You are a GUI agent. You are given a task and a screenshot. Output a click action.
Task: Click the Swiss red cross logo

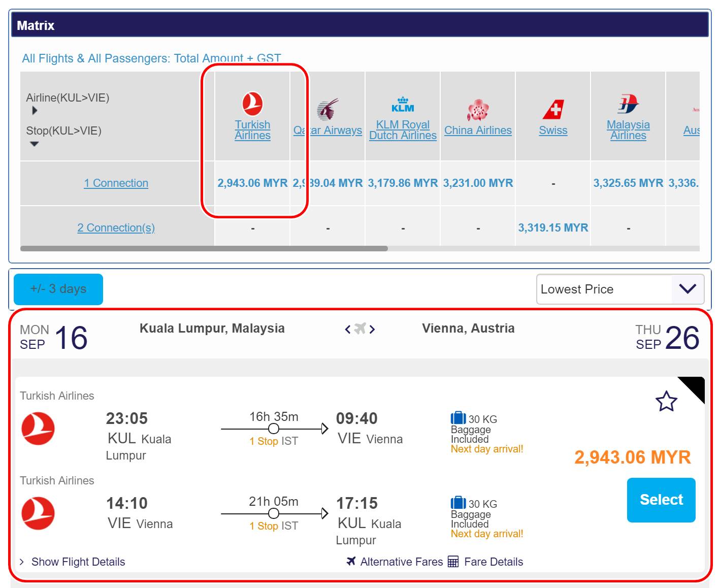553,110
